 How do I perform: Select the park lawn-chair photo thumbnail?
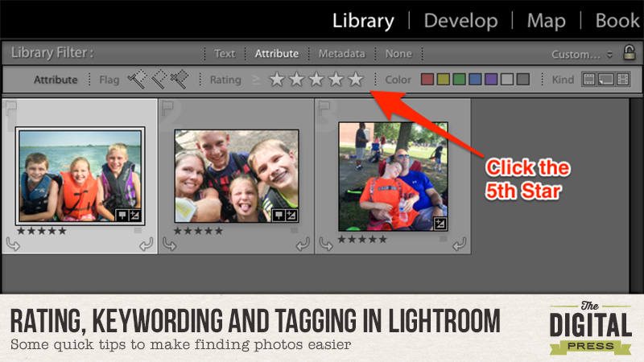(393, 176)
